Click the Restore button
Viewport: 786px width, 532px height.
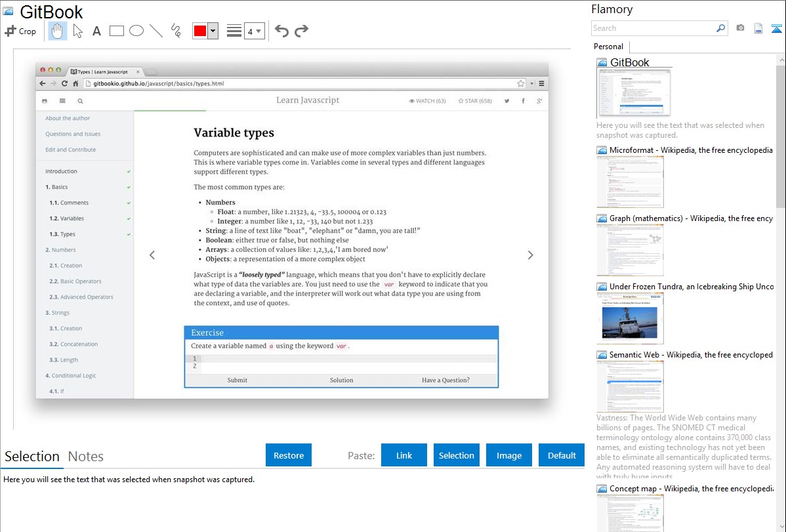pos(289,455)
